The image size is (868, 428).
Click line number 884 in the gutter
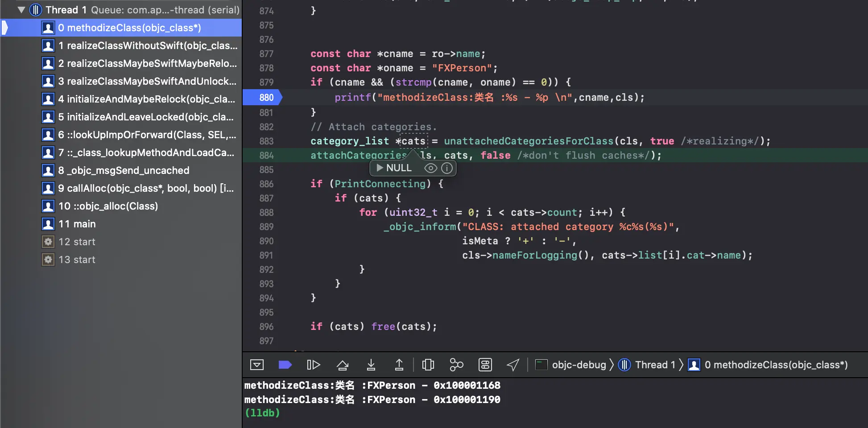pos(266,155)
